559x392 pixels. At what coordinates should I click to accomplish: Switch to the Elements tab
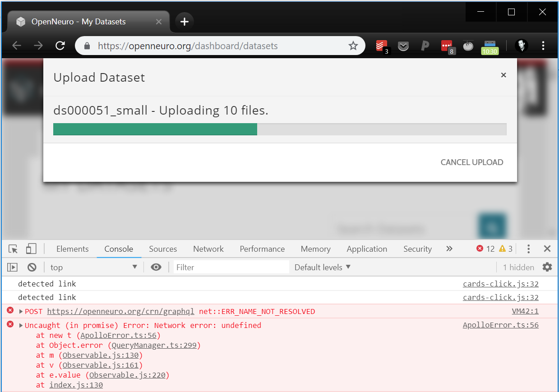click(72, 249)
